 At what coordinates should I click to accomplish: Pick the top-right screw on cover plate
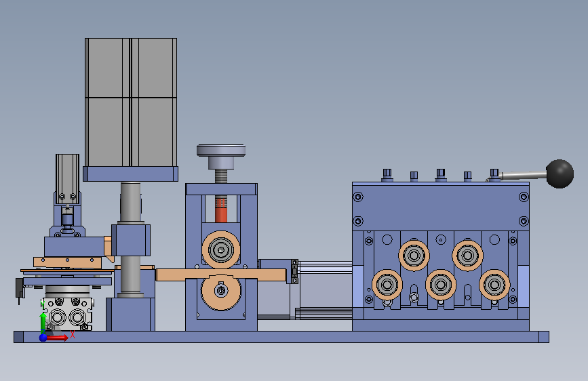click(524, 197)
